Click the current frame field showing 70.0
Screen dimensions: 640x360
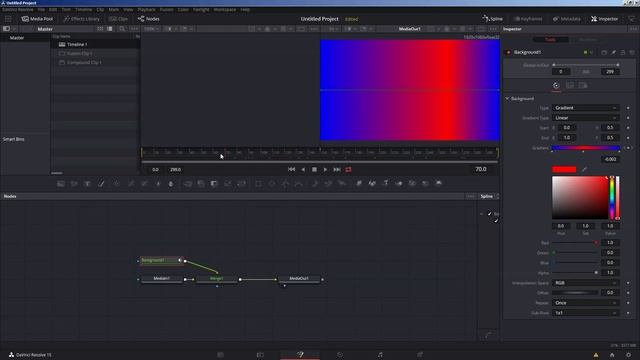pos(481,169)
